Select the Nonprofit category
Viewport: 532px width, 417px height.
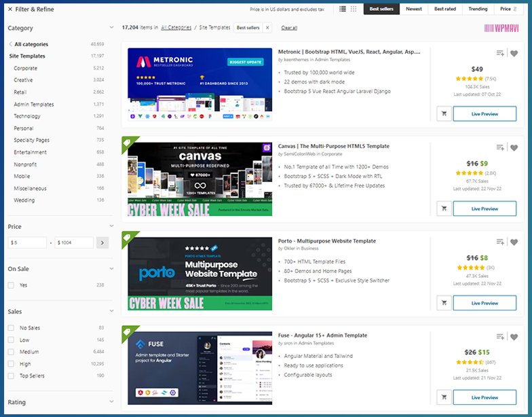click(x=25, y=164)
